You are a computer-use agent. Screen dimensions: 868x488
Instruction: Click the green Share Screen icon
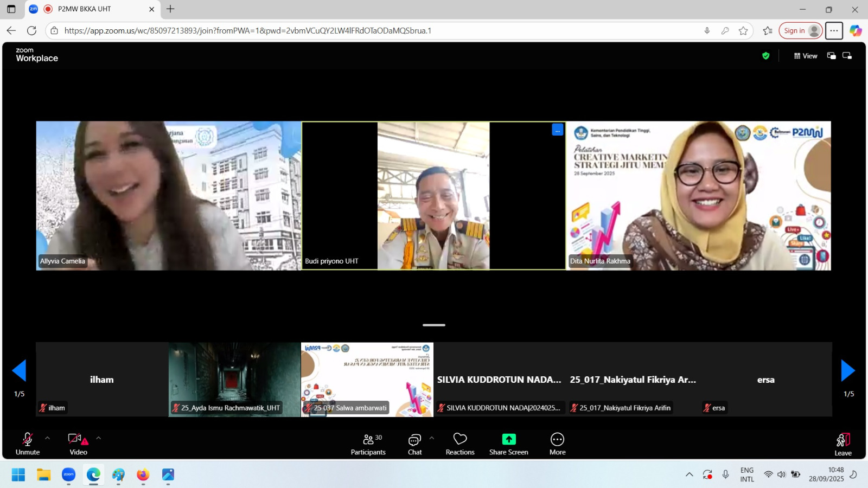coord(509,439)
